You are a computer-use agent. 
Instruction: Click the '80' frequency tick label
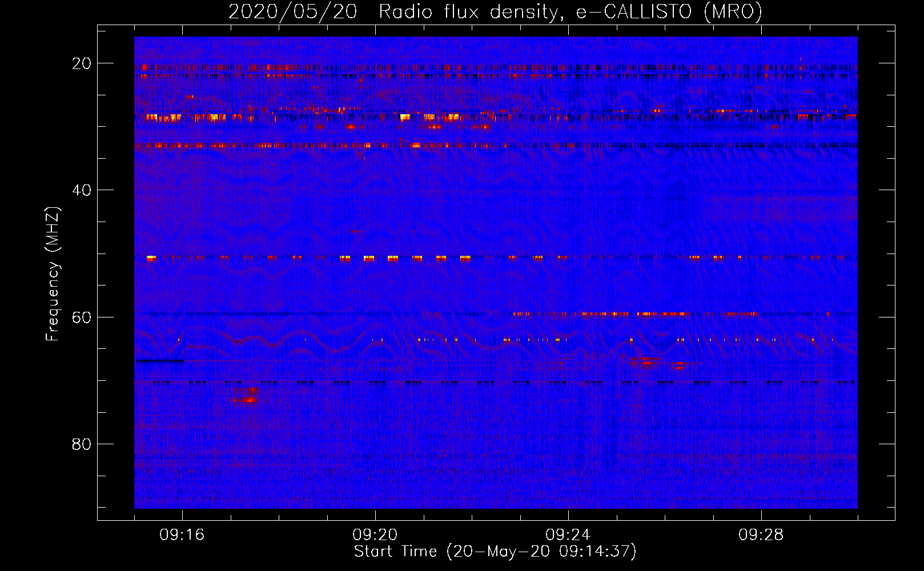82,444
